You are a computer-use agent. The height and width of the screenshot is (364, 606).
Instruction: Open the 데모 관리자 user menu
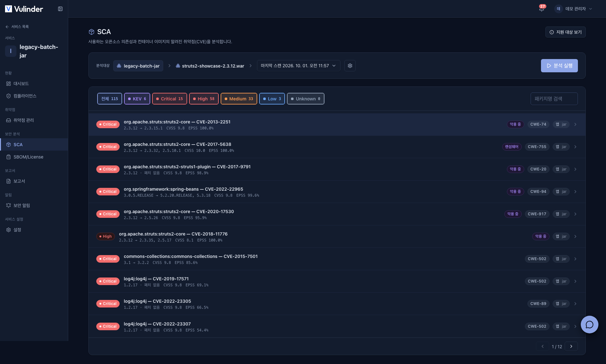click(573, 9)
